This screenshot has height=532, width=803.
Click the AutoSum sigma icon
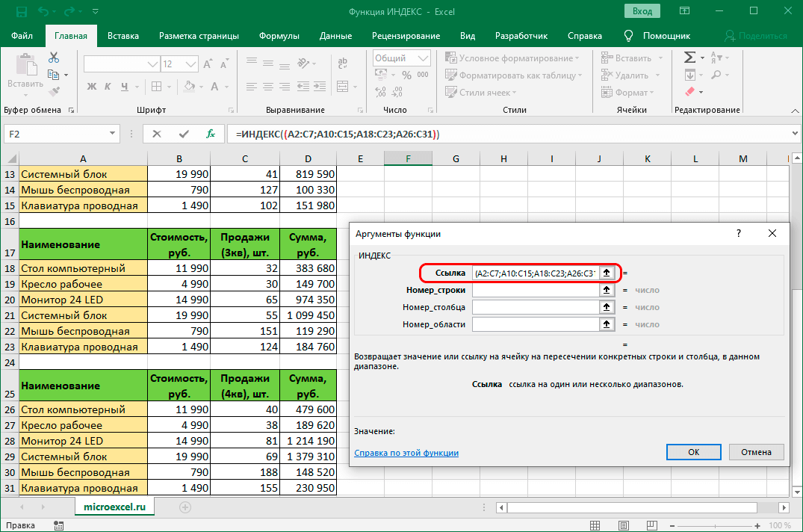click(689, 58)
